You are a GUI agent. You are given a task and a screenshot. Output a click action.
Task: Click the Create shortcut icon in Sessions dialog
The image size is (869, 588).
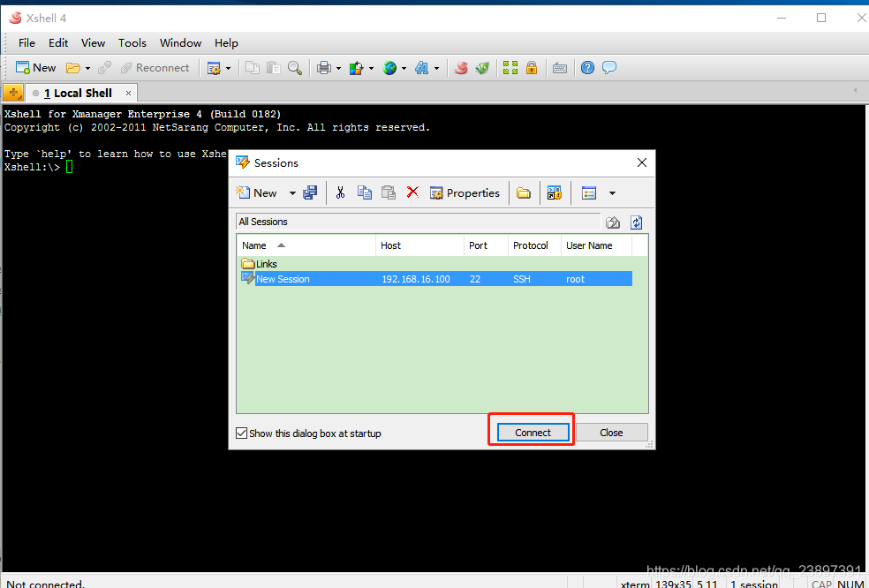(555, 192)
